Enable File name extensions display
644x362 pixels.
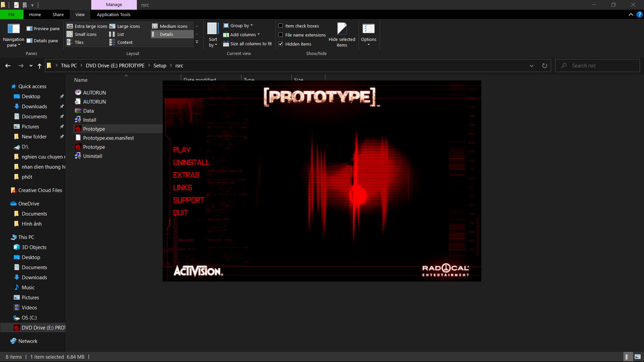point(280,35)
